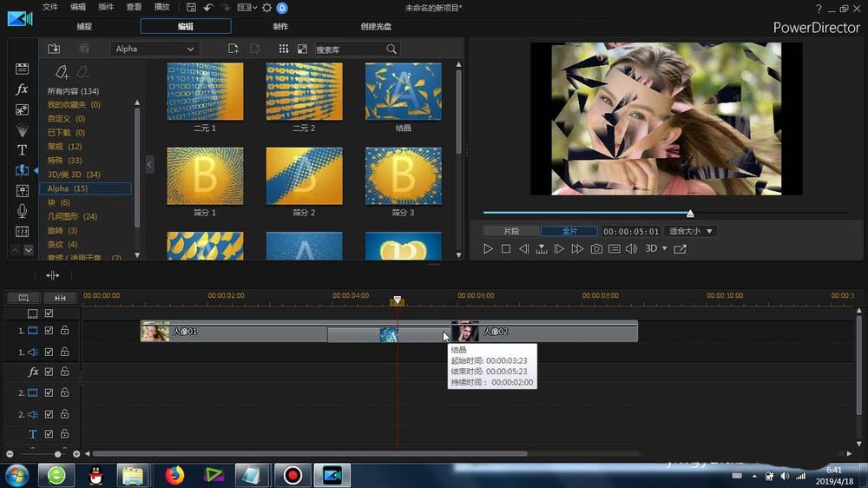This screenshot has height=488, width=868.
Task: Open the 编辑 menu in menu bar
Action: [x=78, y=7]
